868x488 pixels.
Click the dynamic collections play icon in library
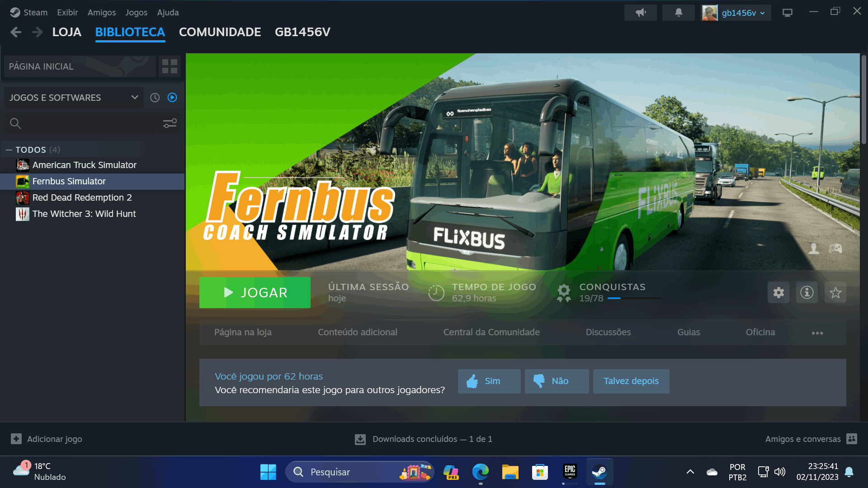(x=172, y=97)
